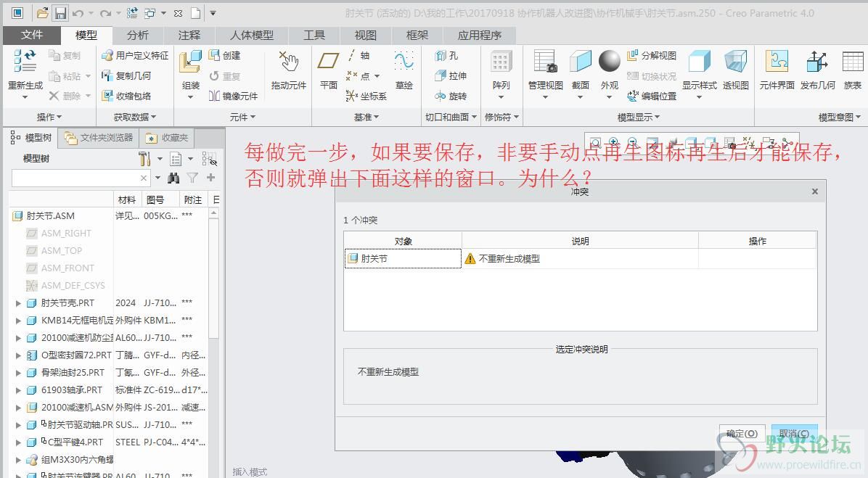Open Operations (操作) group dropdown
Screen dimensions: 868x478
(x=49, y=118)
